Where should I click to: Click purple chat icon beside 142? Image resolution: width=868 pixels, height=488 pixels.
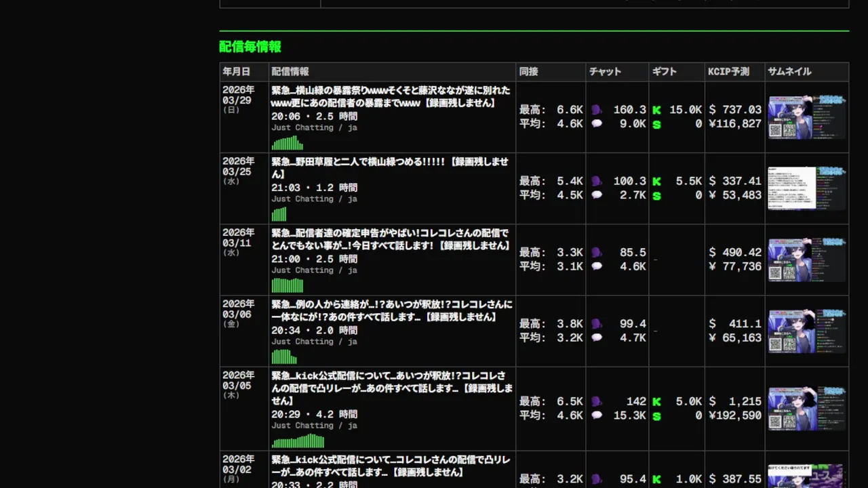point(596,401)
